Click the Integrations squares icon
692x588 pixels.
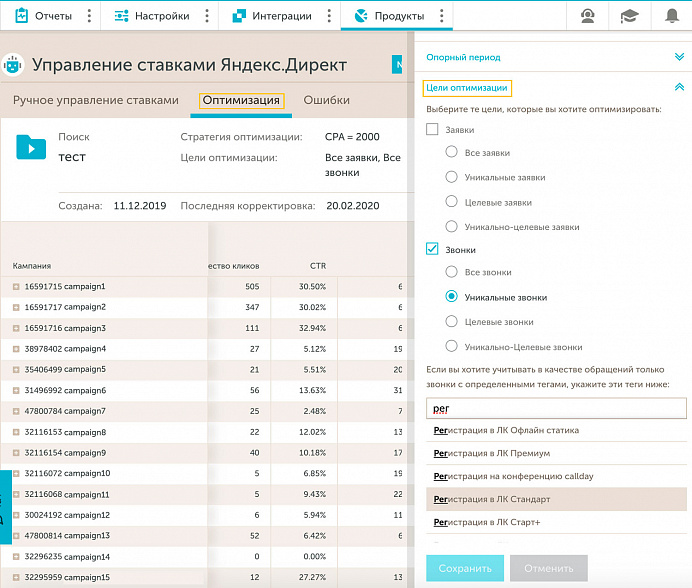point(239,16)
